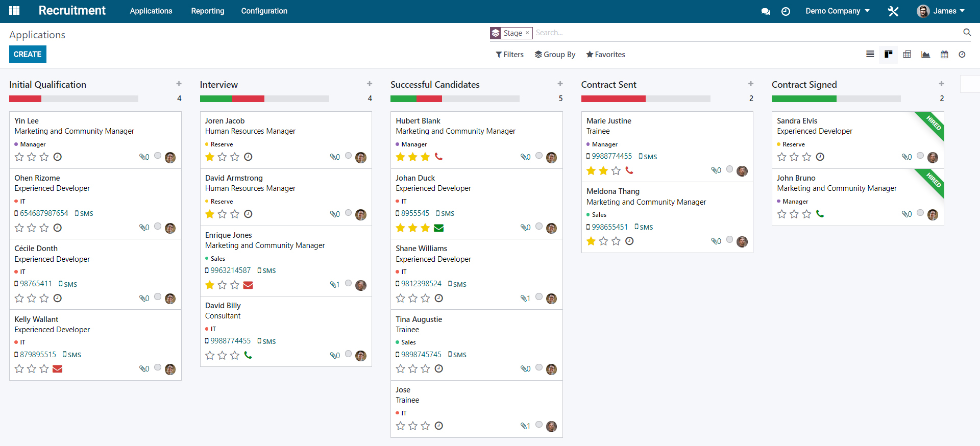Click the email activity icon on Johan Duck
Screen dimensions: 980x446
[438, 228]
